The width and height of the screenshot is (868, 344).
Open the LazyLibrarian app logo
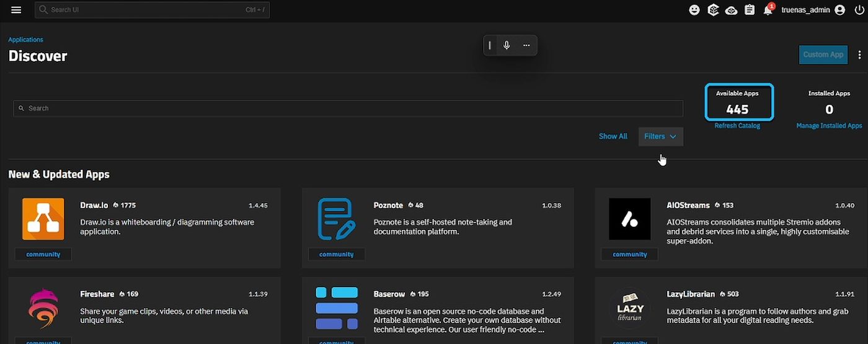click(x=630, y=308)
